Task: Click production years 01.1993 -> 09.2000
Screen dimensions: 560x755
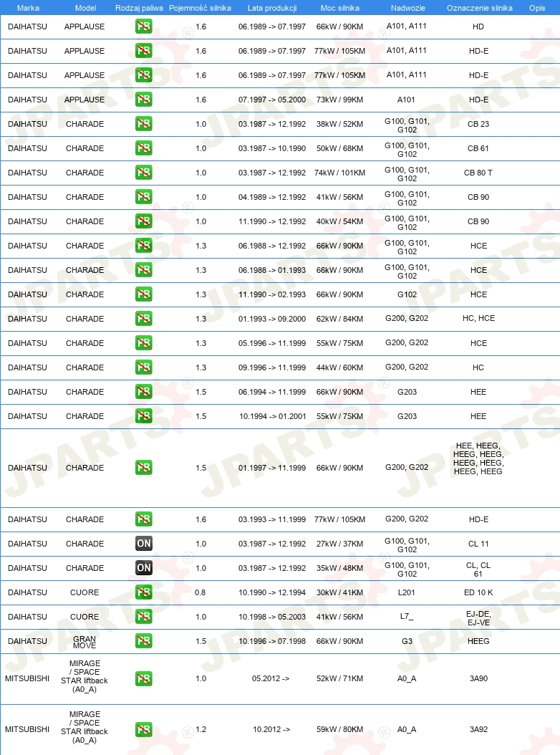Action: tap(272, 319)
